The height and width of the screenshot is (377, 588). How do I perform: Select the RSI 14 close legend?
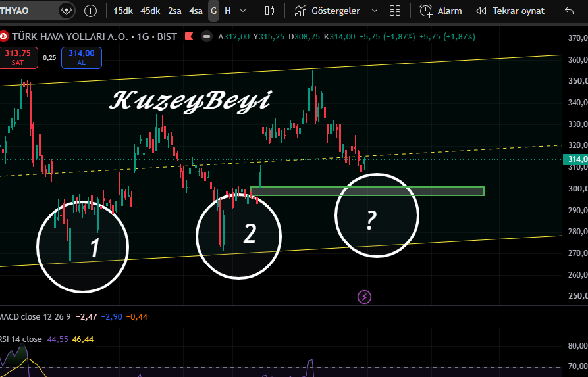pos(21,339)
